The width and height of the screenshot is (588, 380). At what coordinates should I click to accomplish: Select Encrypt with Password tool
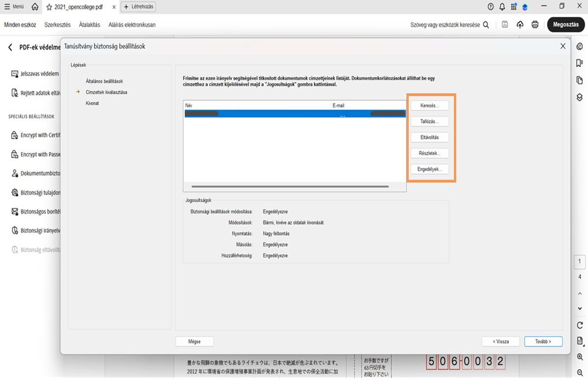[x=35, y=154]
